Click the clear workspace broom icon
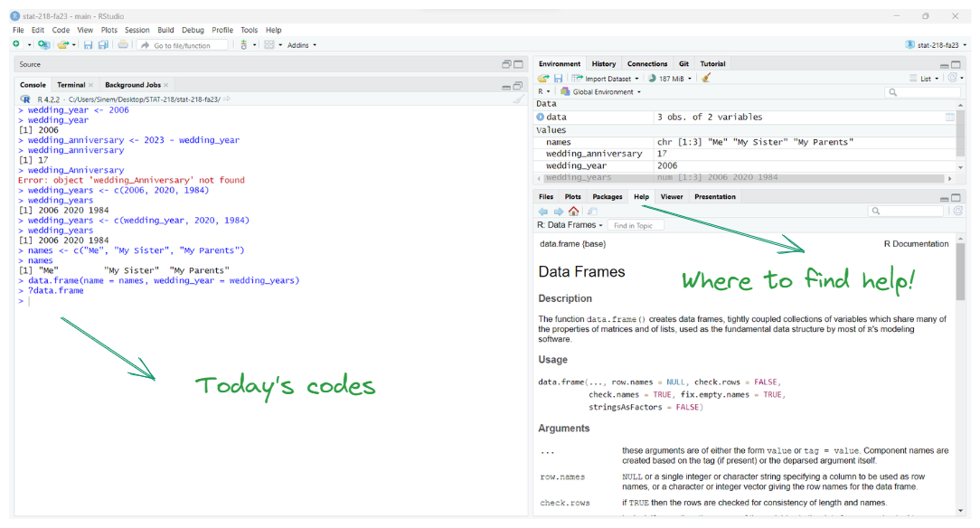The image size is (980, 528). tap(706, 79)
